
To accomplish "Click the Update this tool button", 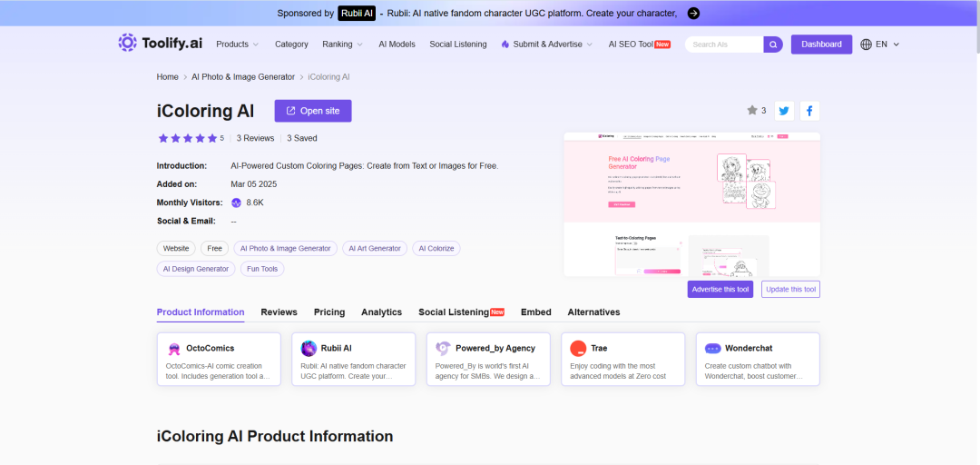I will 790,289.
